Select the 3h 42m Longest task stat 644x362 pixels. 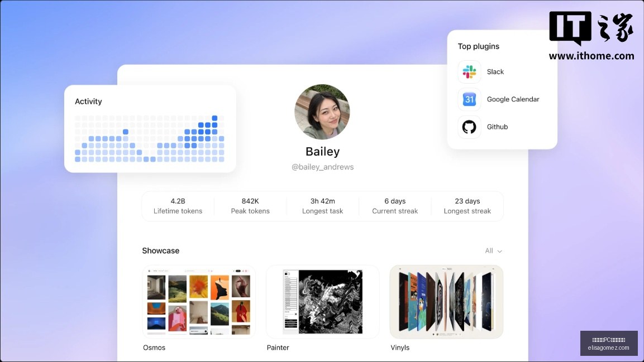(322, 206)
